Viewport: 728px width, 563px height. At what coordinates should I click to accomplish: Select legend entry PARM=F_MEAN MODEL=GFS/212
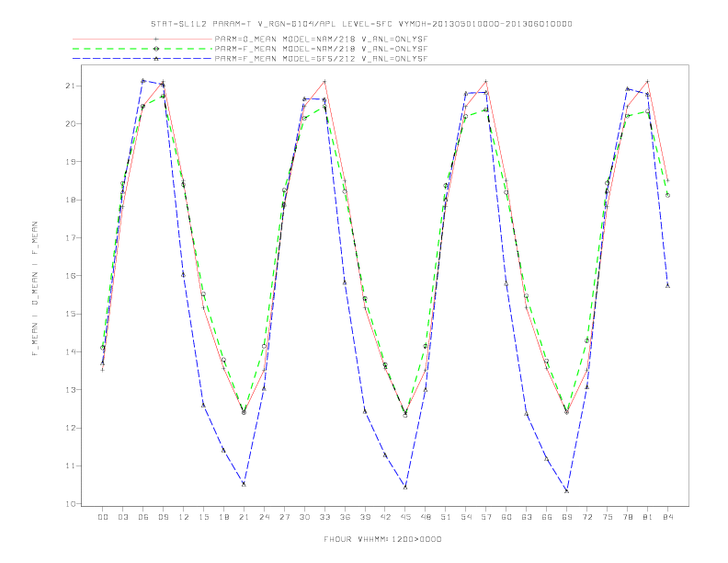tap(321, 59)
